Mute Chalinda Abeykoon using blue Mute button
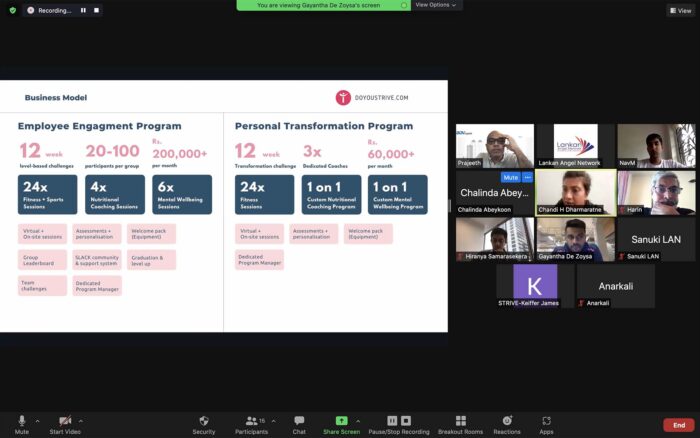This screenshot has width=700, height=438. tap(509, 176)
